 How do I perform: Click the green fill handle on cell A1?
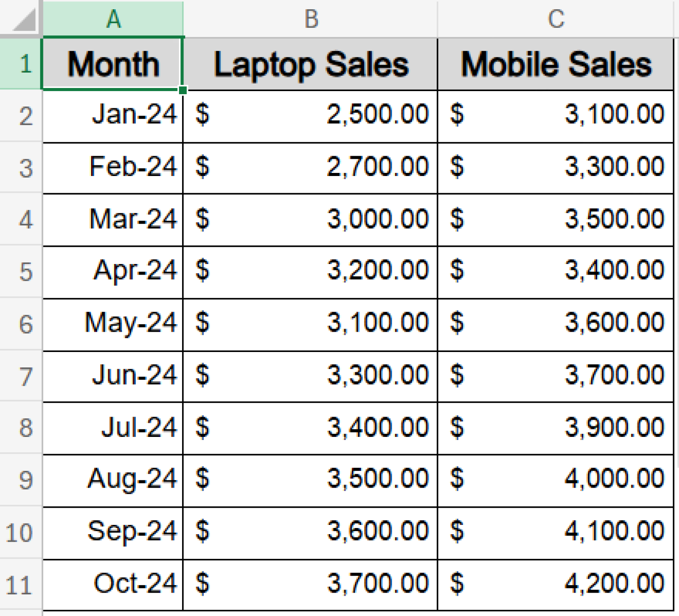click(x=183, y=89)
